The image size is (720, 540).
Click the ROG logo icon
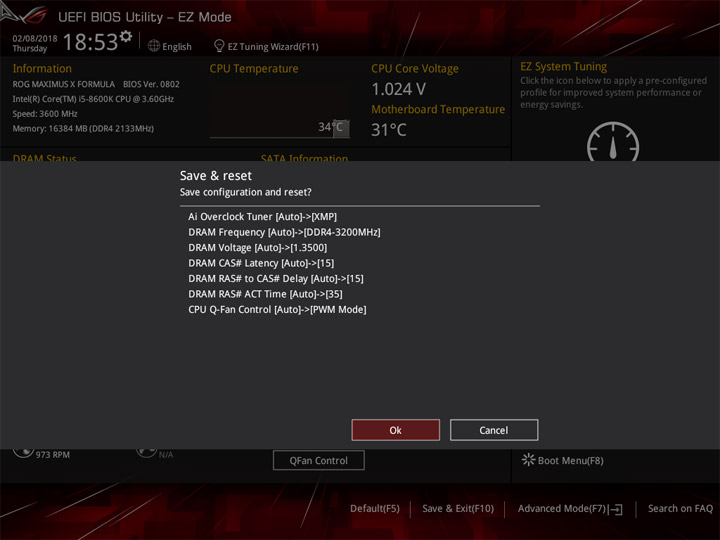pyautogui.click(x=24, y=14)
